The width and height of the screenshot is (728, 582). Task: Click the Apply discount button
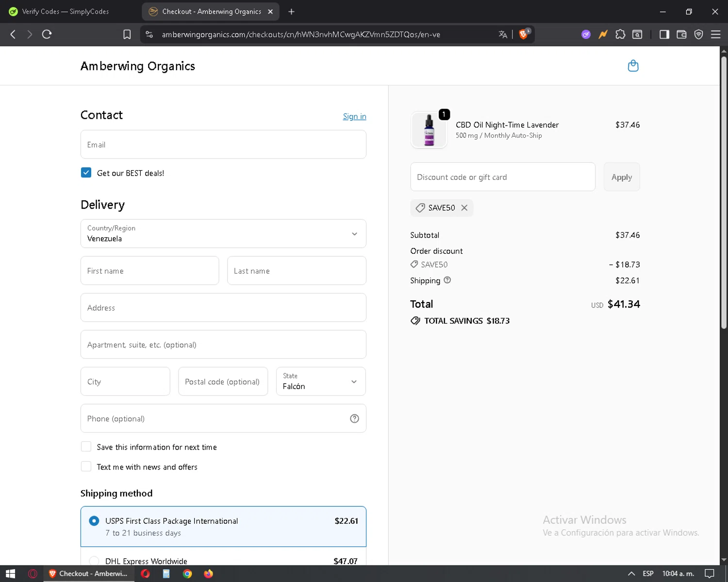pyautogui.click(x=622, y=177)
